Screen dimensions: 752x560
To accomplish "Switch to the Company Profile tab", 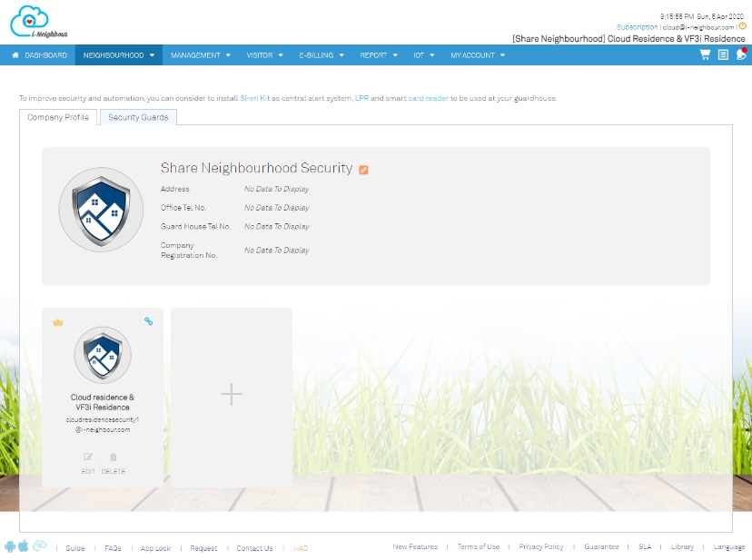I will click(57, 117).
